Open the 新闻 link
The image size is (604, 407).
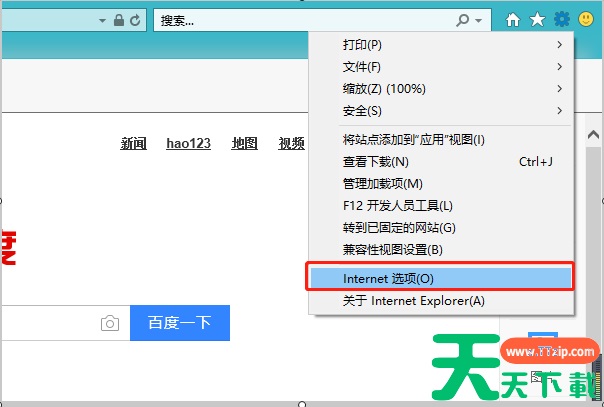(x=133, y=143)
